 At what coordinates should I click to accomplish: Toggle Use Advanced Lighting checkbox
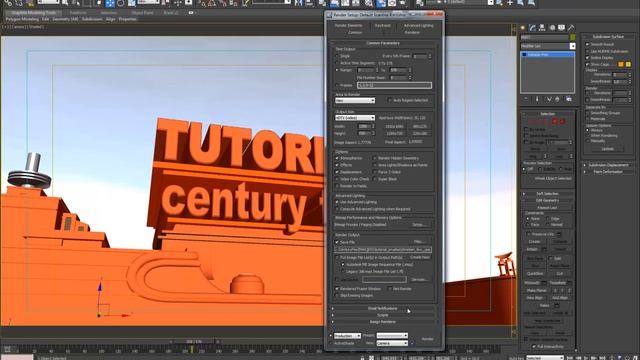337,202
